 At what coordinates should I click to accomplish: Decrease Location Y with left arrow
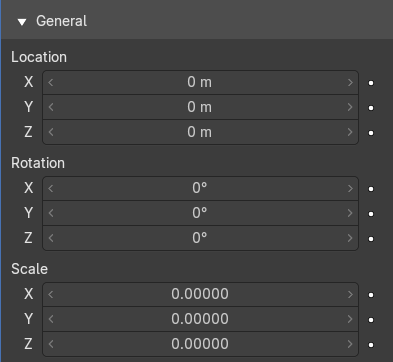pyautogui.click(x=51, y=107)
